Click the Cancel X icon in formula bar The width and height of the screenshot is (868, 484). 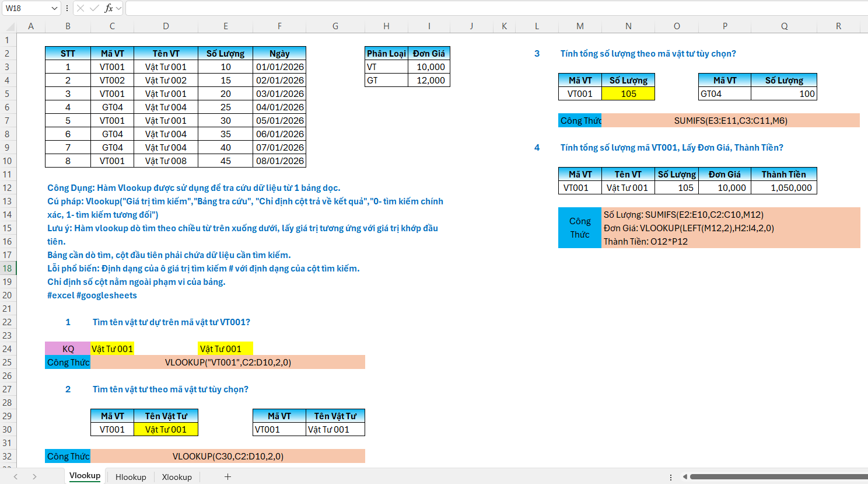(x=80, y=8)
